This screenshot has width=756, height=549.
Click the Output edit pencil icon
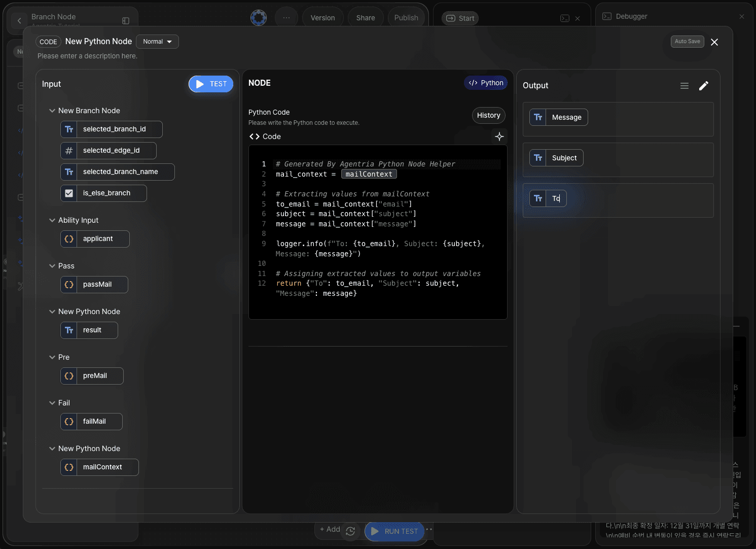[704, 86]
